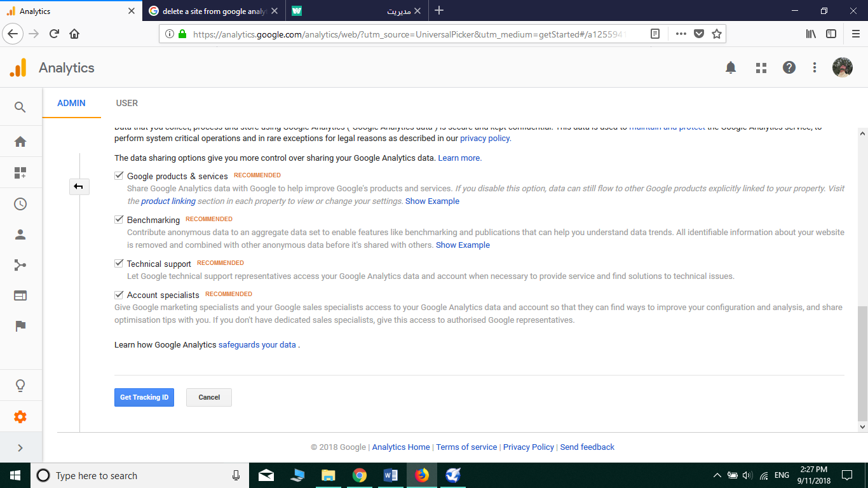Screen dimensions: 868x488
Task: Open Audience reports person icon
Action: click(x=20, y=234)
